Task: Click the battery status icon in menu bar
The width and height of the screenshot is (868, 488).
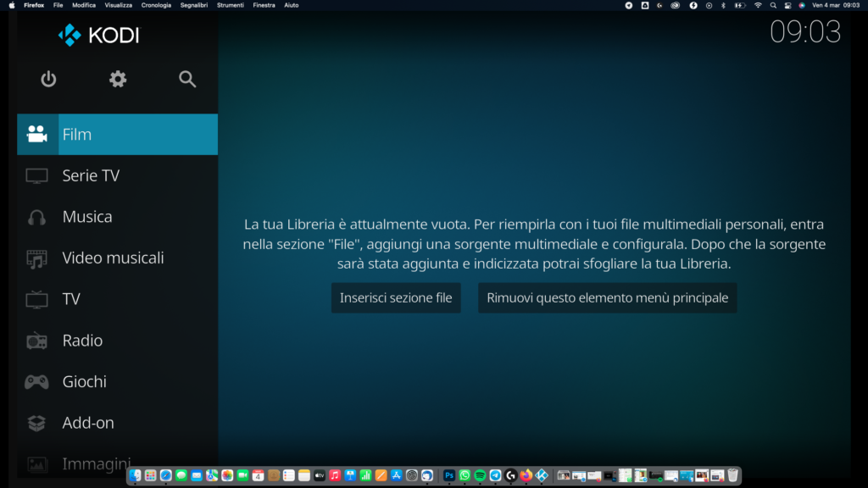Action: pos(740,5)
